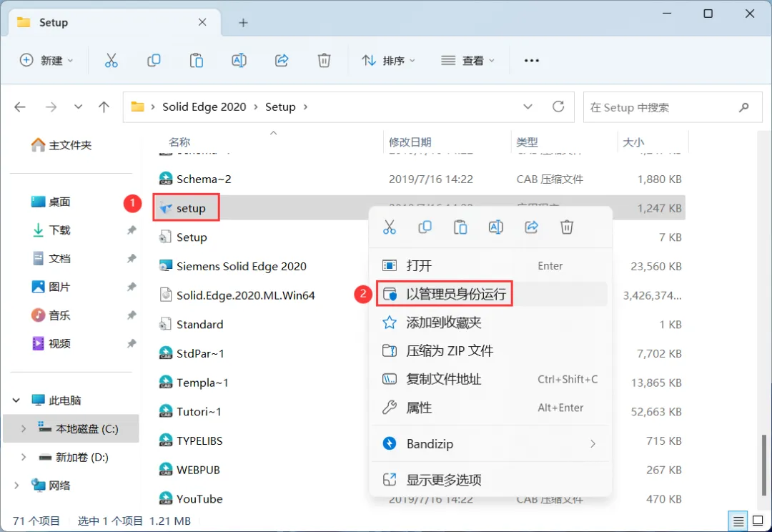Click the Setup breadcrumb segment
The image size is (772, 532).
point(280,107)
